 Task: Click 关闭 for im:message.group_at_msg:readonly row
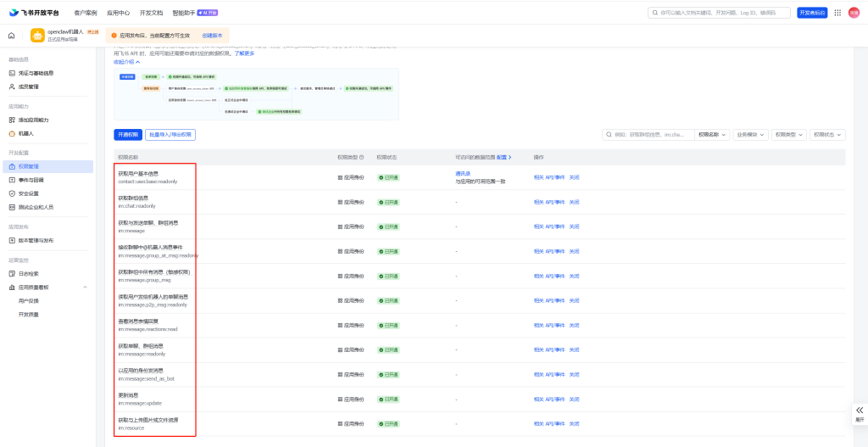pyautogui.click(x=574, y=251)
